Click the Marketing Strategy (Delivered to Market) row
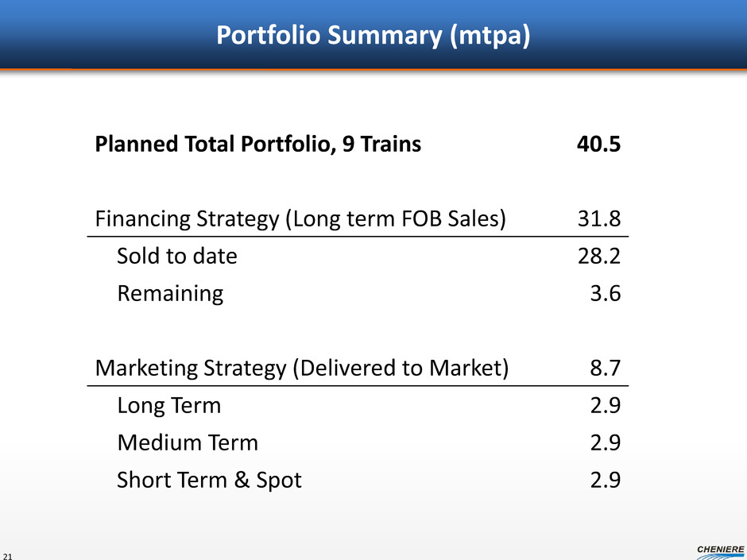 click(x=302, y=369)
